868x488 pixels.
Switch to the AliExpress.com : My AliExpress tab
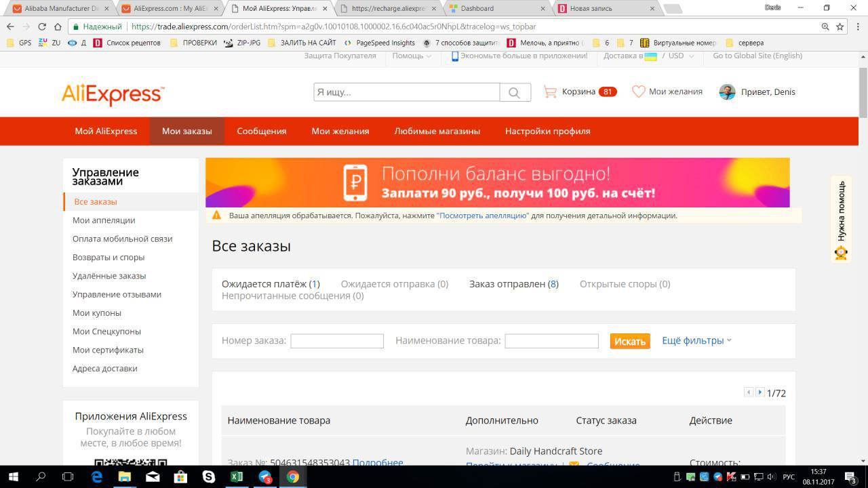click(170, 9)
